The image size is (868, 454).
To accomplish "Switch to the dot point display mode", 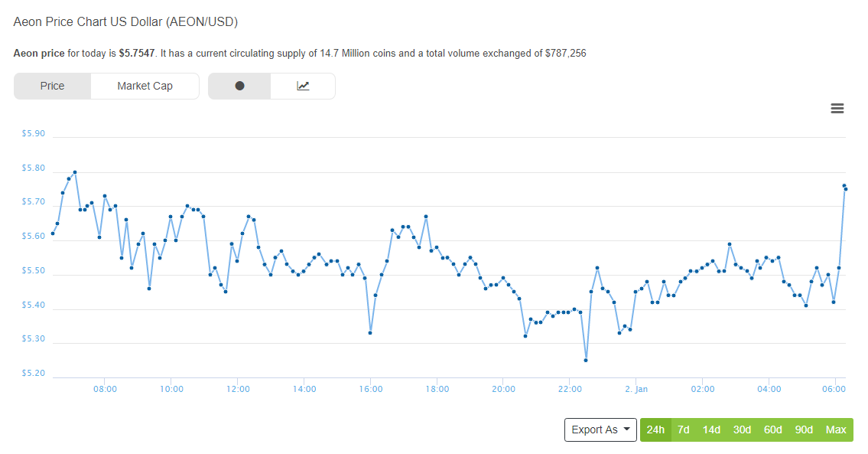I will [239, 86].
